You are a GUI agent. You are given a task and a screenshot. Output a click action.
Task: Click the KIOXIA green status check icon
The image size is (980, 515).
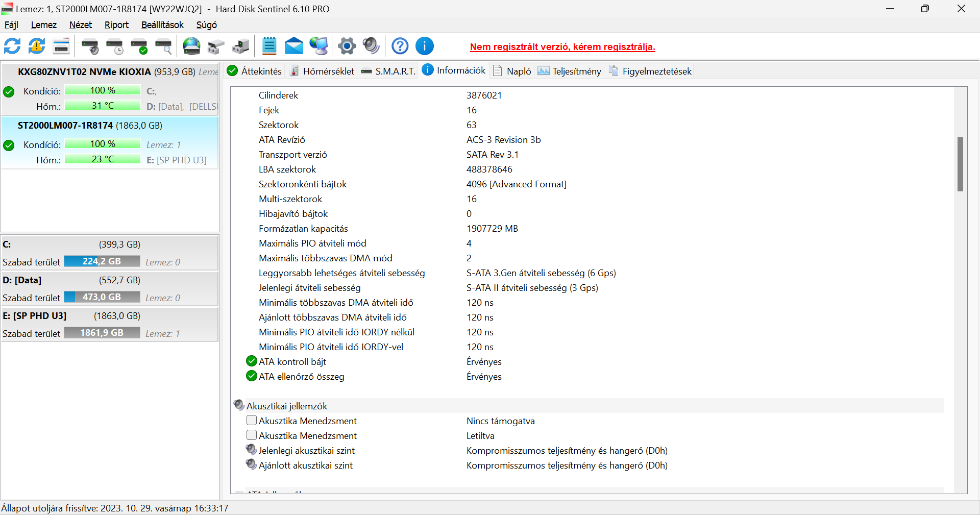[9, 92]
